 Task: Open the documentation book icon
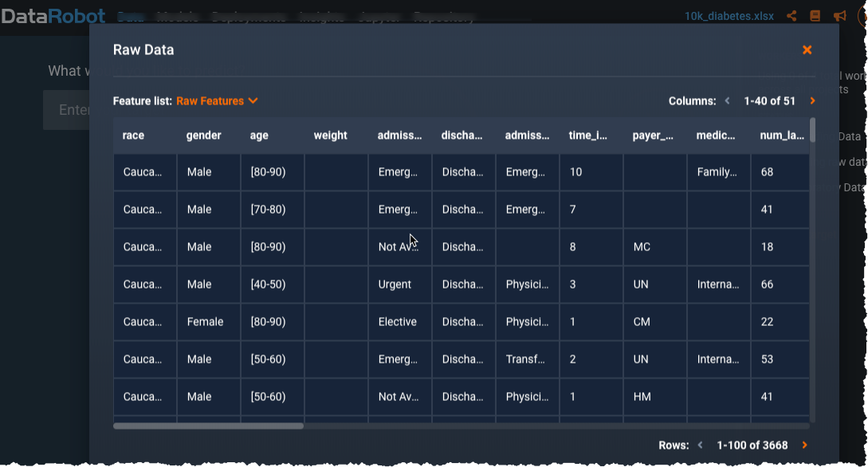tap(815, 16)
